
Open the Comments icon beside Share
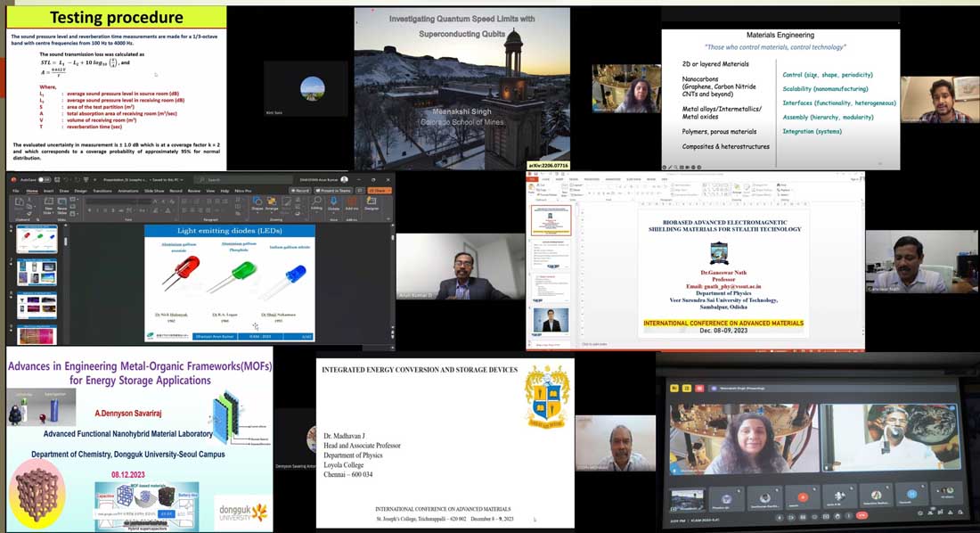click(361, 191)
